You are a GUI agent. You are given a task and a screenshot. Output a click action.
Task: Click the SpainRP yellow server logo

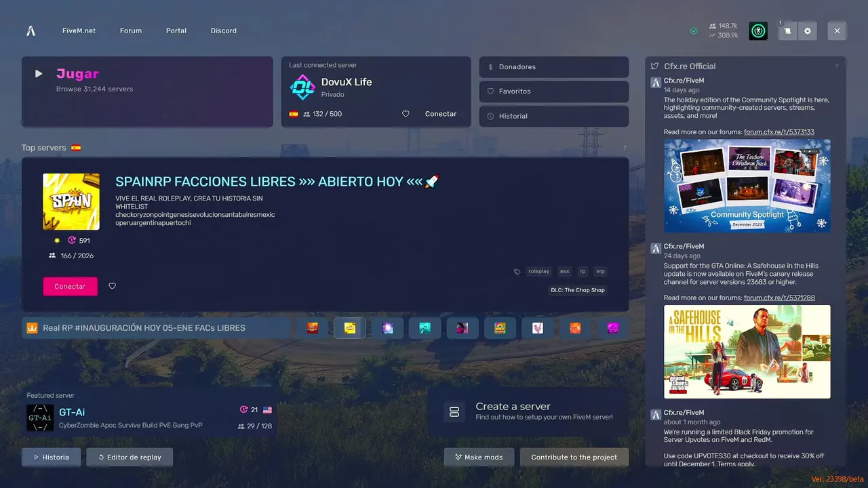coord(71,201)
